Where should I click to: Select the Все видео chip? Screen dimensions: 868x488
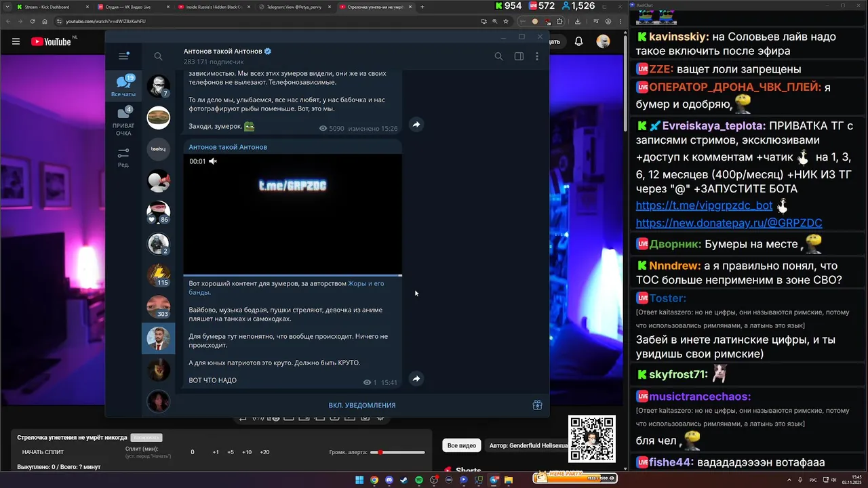462,445
